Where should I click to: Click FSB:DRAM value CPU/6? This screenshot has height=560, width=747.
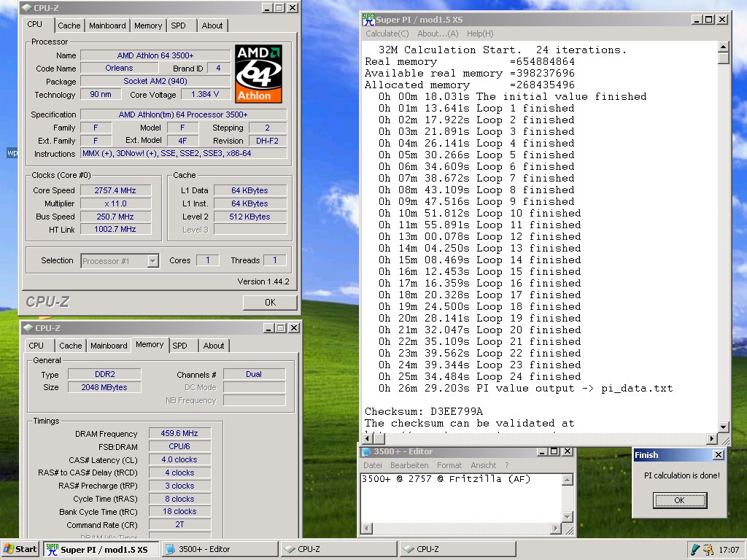[x=179, y=446]
